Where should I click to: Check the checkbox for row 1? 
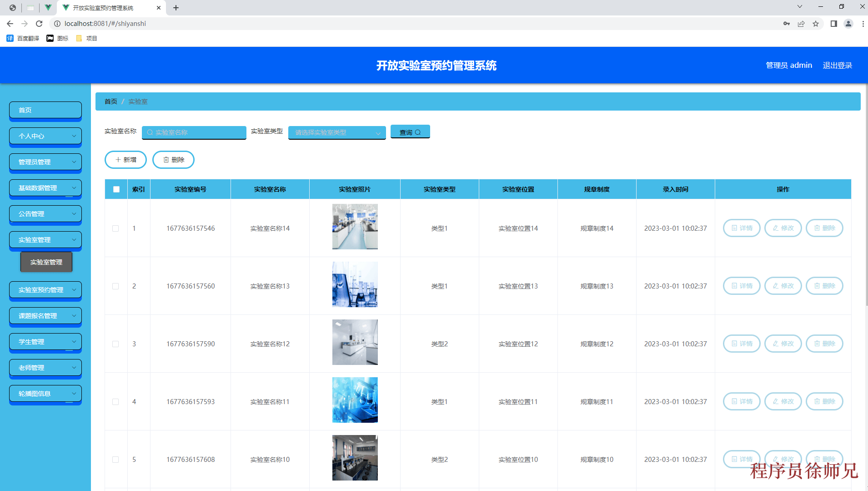pyautogui.click(x=115, y=228)
